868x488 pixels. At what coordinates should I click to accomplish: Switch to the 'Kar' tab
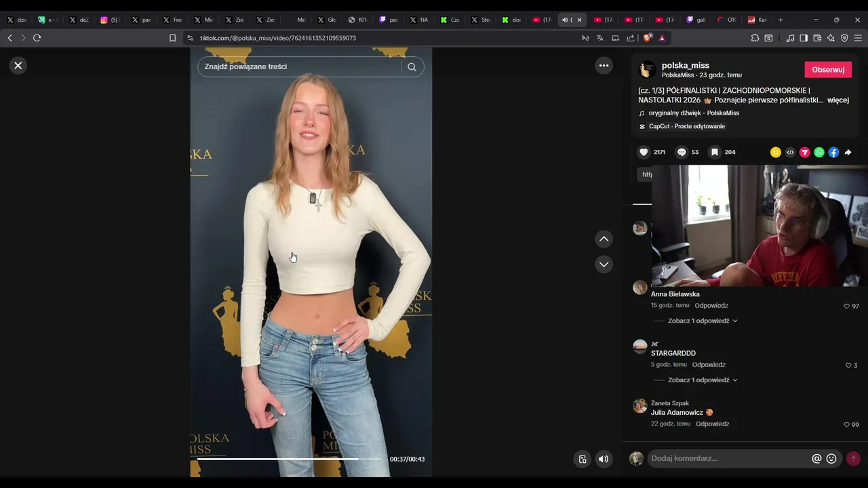[x=757, y=20]
